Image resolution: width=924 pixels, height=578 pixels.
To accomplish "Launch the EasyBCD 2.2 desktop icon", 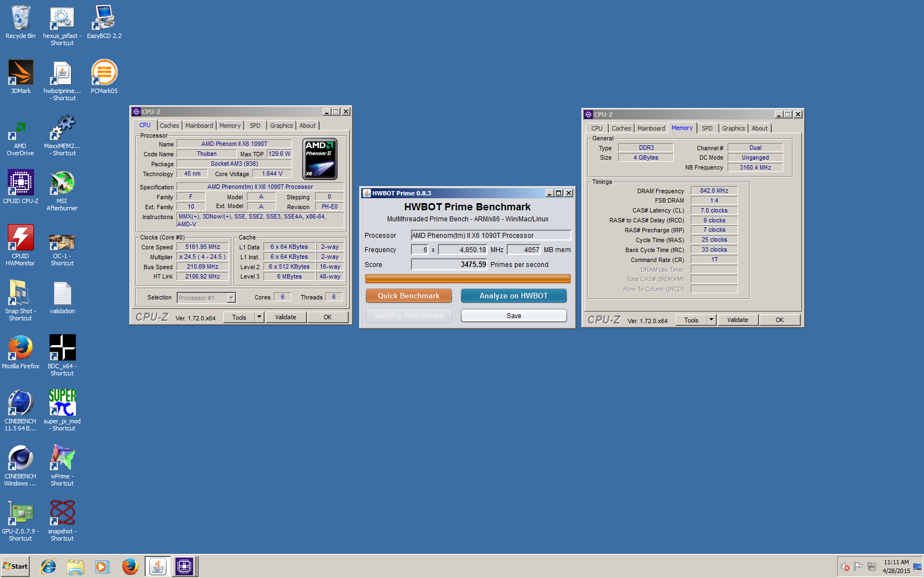I will (x=104, y=22).
